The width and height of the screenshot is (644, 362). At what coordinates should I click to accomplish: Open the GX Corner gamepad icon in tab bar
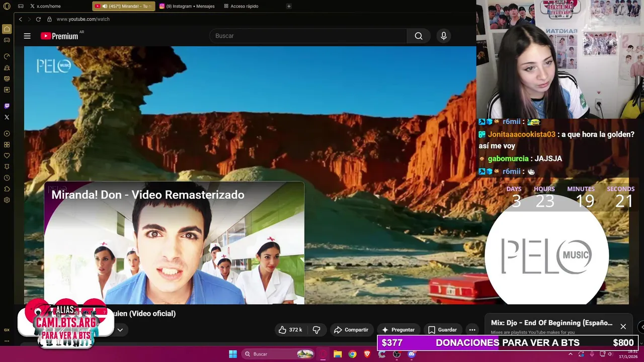21,6
